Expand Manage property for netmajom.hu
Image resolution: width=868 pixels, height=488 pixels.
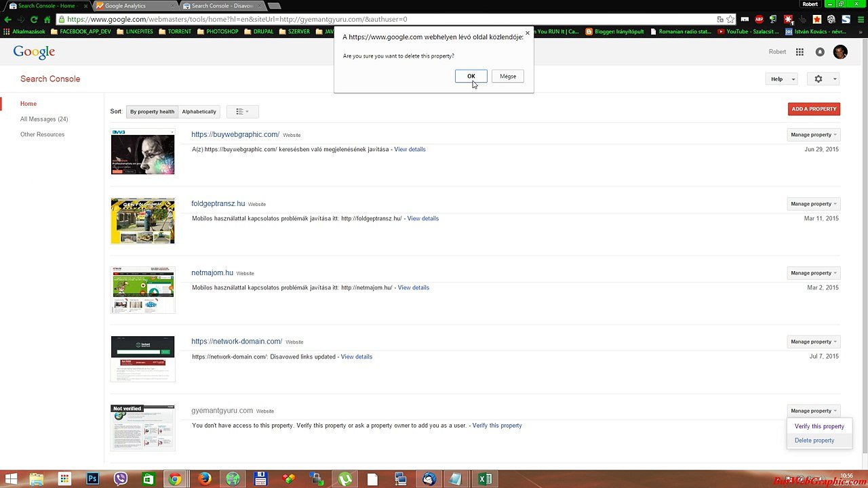coord(814,273)
